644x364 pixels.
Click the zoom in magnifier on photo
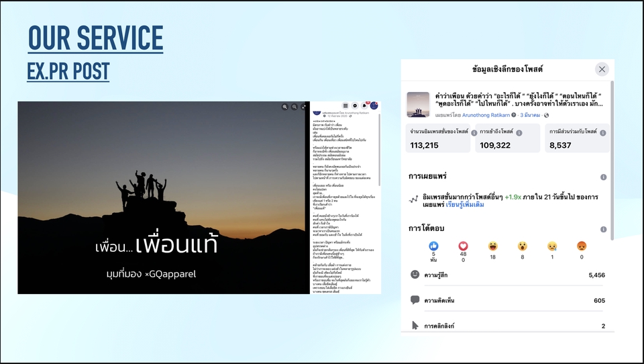click(x=284, y=107)
